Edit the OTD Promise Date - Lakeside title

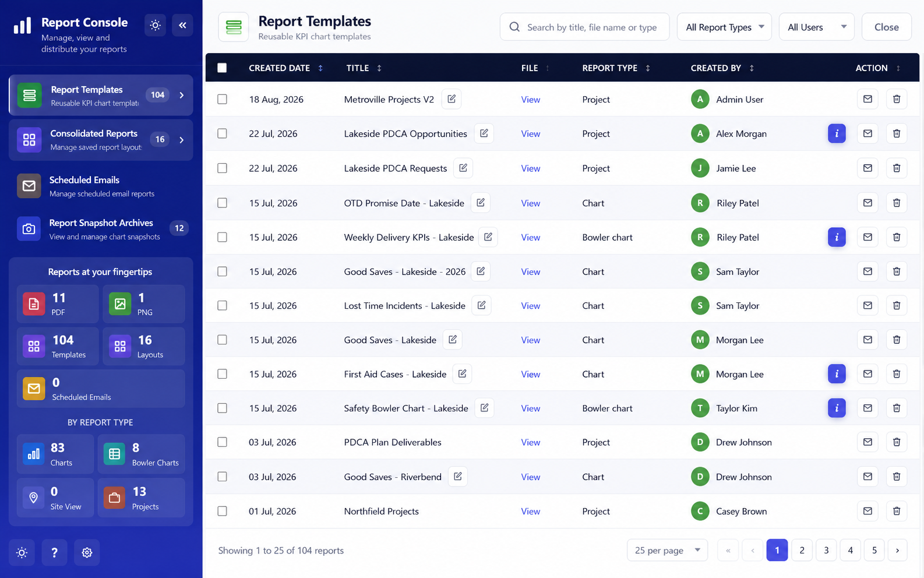(481, 203)
